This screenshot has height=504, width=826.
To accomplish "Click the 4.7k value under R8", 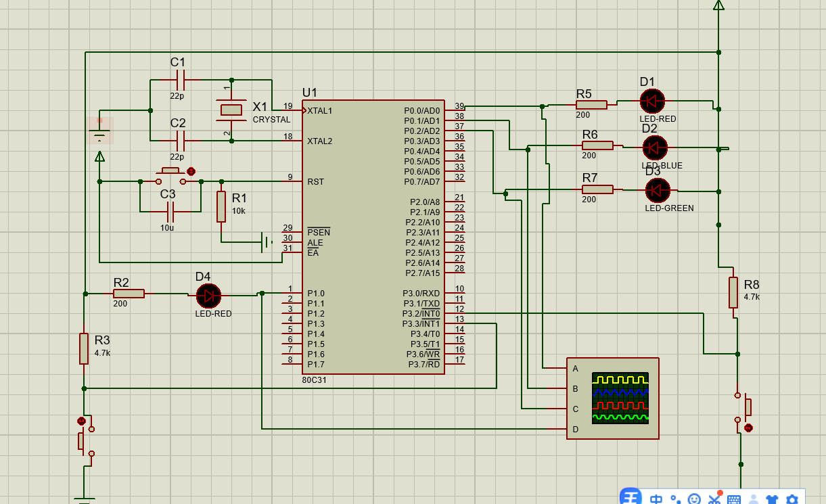I will point(752,297).
